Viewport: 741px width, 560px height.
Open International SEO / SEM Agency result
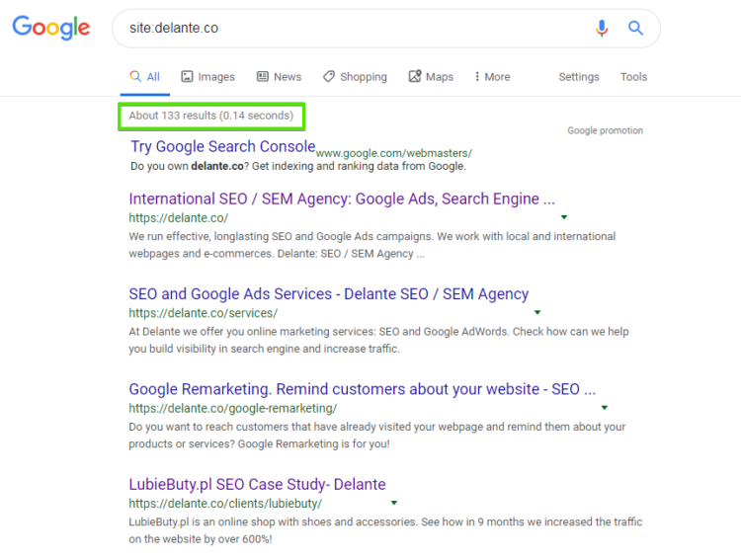tap(341, 199)
